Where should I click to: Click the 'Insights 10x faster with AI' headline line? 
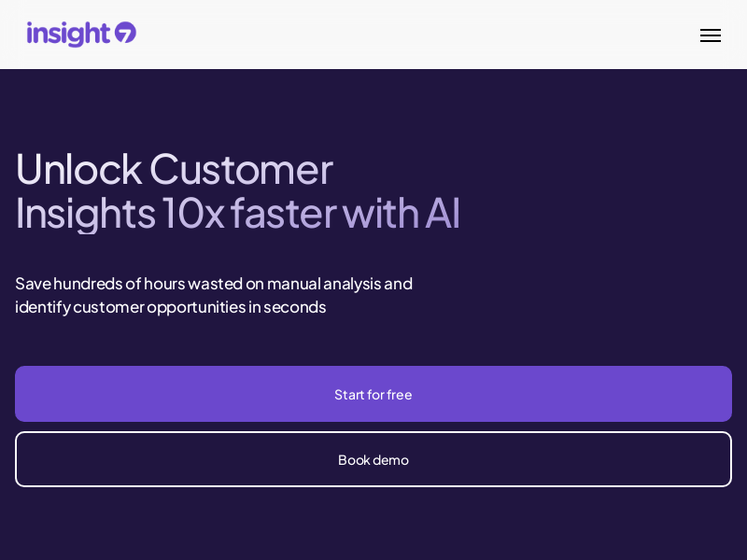point(238,214)
